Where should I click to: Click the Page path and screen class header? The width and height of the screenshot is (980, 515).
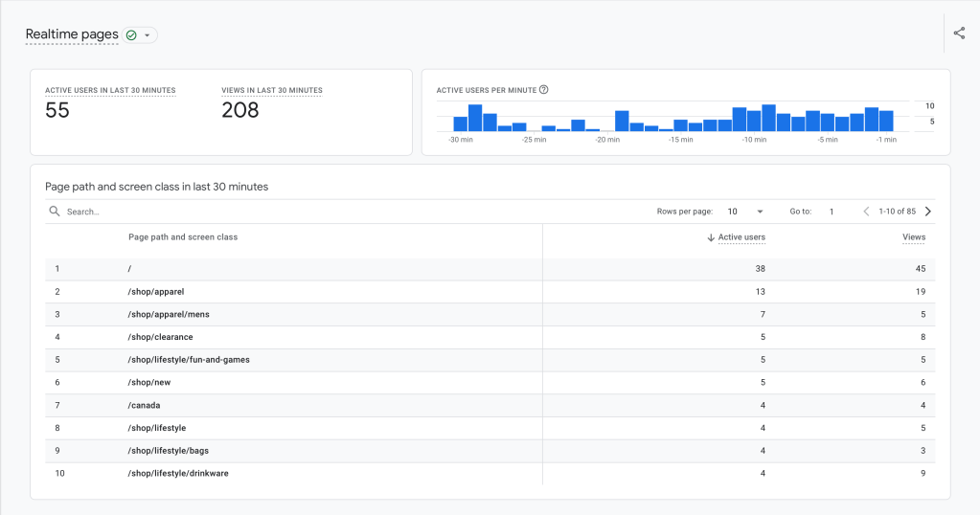pos(183,237)
